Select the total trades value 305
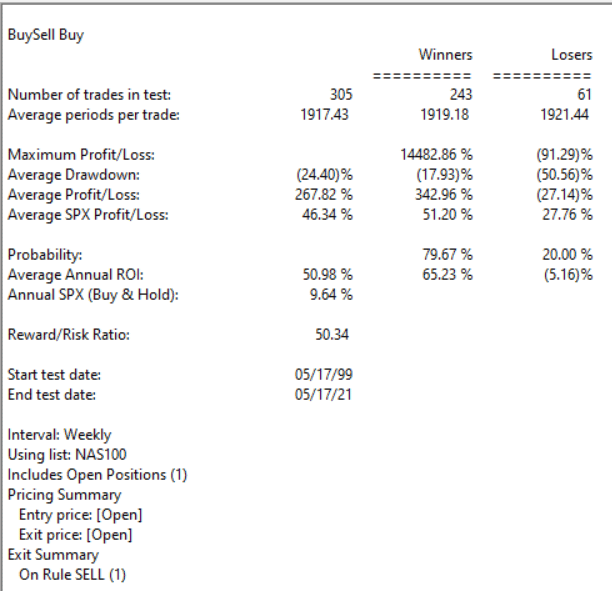 coord(341,95)
